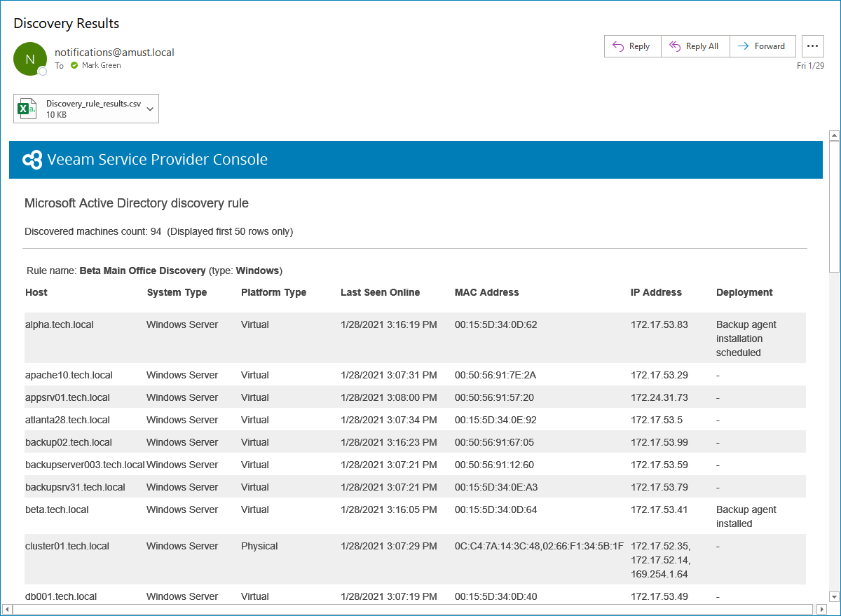
Task: Click the Forward arrow icon
Action: pos(743,46)
